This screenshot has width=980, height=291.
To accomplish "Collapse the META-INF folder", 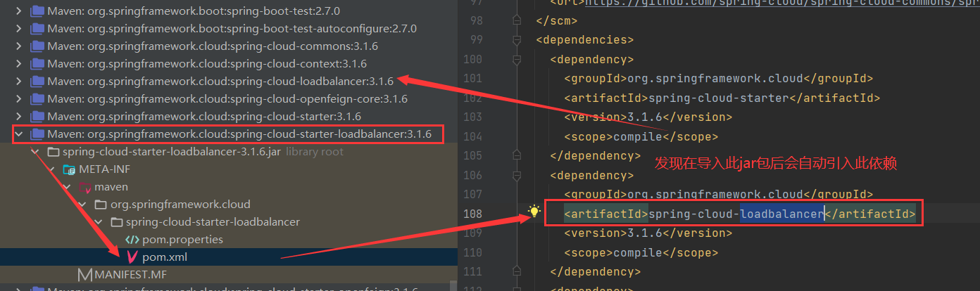I will click(x=50, y=169).
